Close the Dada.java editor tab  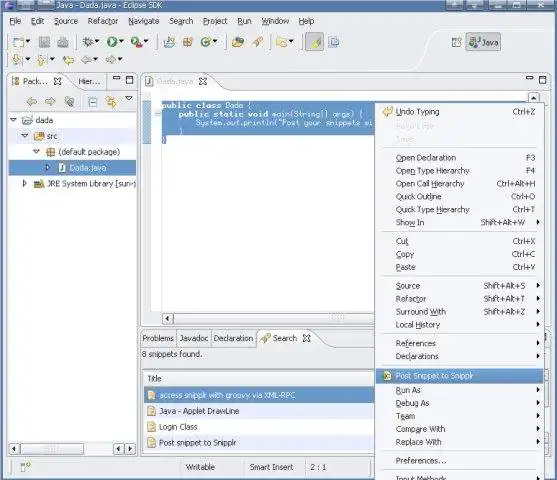point(203,81)
